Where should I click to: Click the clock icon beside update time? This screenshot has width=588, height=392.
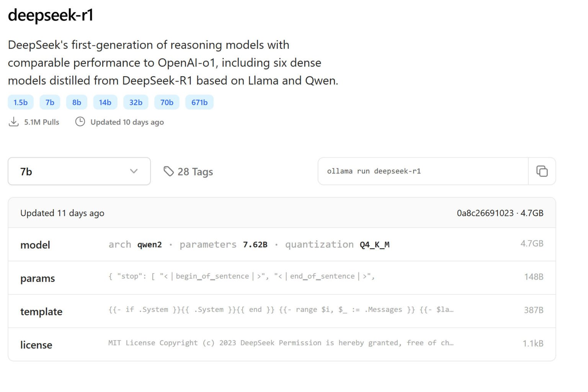click(80, 122)
